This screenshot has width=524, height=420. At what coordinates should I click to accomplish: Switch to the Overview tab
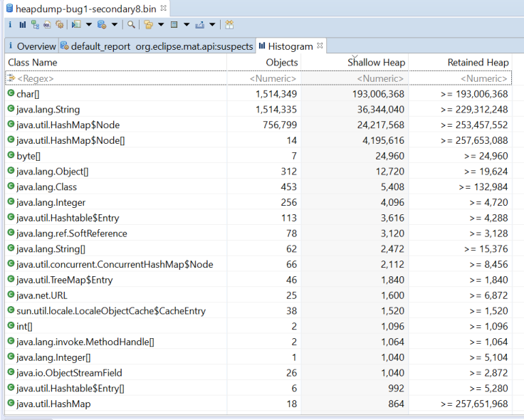click(32, 46)
